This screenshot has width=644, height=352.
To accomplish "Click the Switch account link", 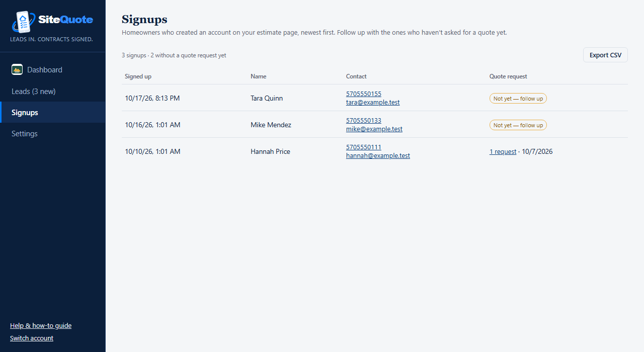I will coord(32,338).
